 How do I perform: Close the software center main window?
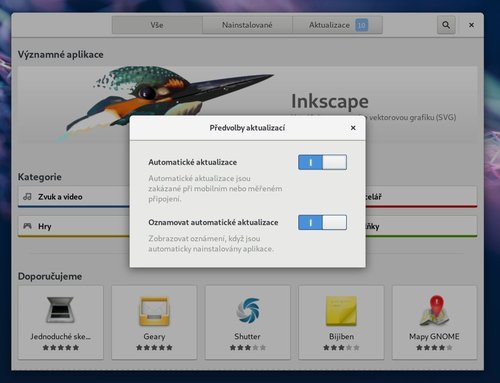click(471, 25)
